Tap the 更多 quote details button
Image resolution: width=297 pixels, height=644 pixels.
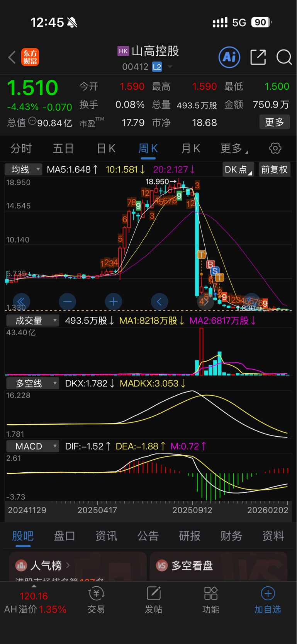click(275, 122)
